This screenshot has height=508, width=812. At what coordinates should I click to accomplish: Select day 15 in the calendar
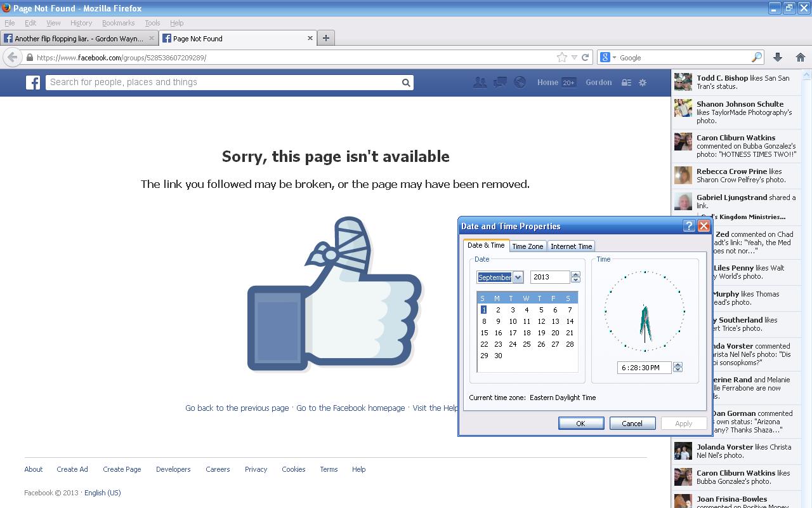tap(484, 333)
